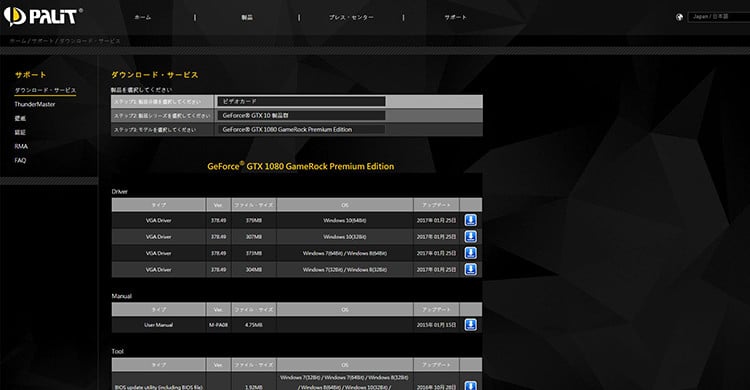
Task: Open FAQ in the sidebar
Action: coord(20,160)
